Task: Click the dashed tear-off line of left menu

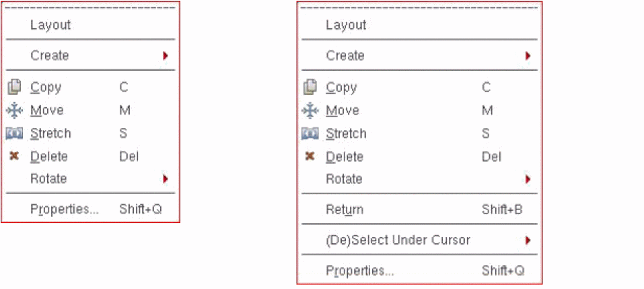Action: coord(90,8)
